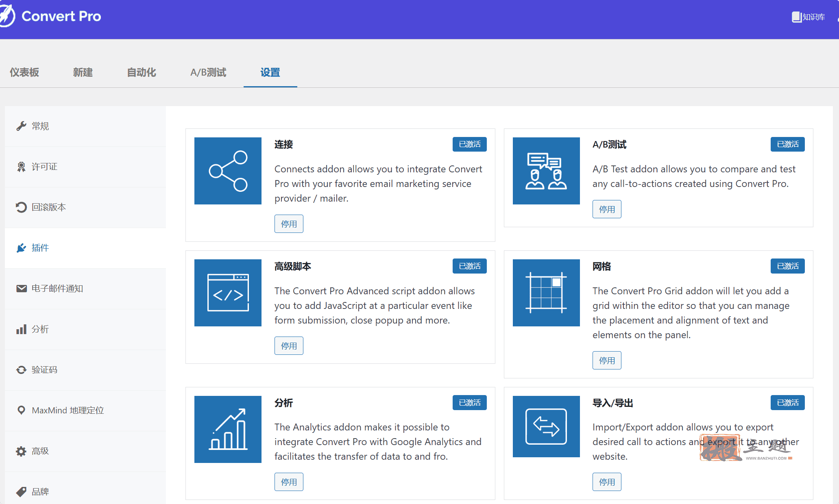This screenshot has height=504, width=839.
Task: Click the location pin icon beside MaxMind
Action: coord(21,411)
